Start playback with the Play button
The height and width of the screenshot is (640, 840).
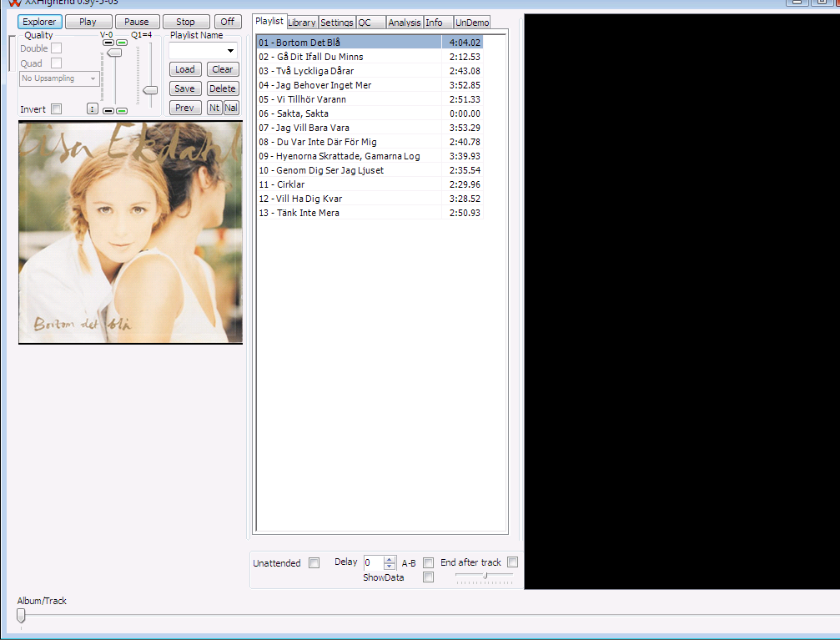(88, 22)
